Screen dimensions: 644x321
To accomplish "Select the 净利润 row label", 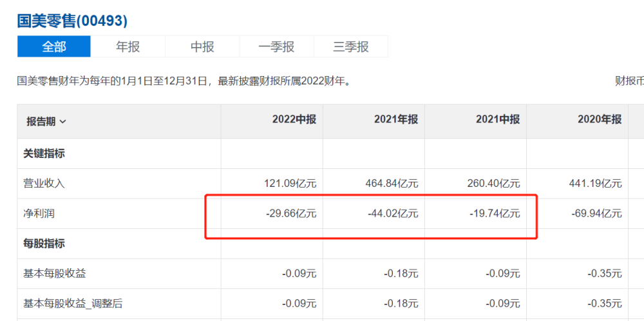I will pos(39,214).
